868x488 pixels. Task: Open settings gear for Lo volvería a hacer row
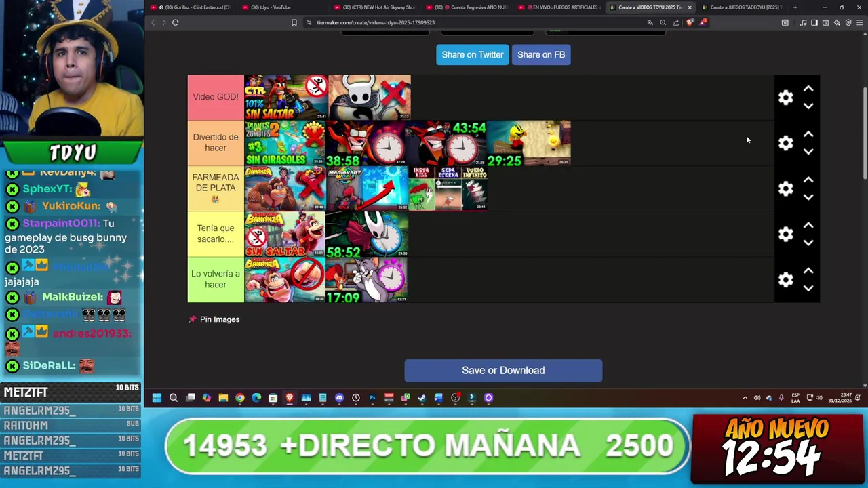click(x=785, y=279)
